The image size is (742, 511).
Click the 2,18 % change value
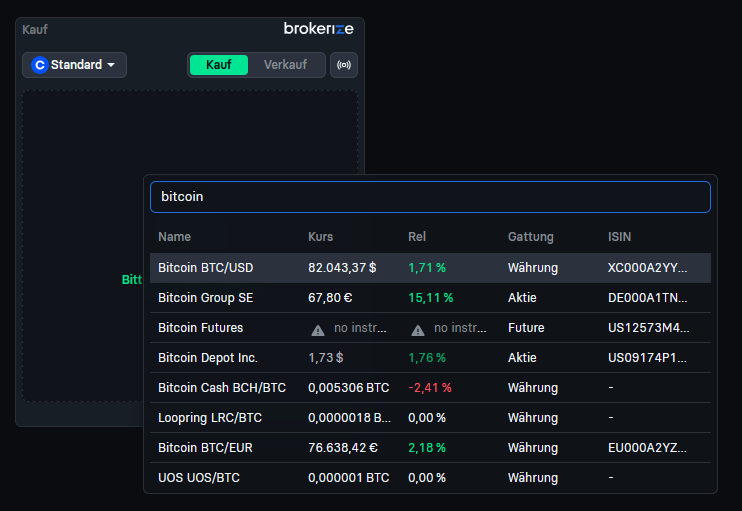click(427, 448)
